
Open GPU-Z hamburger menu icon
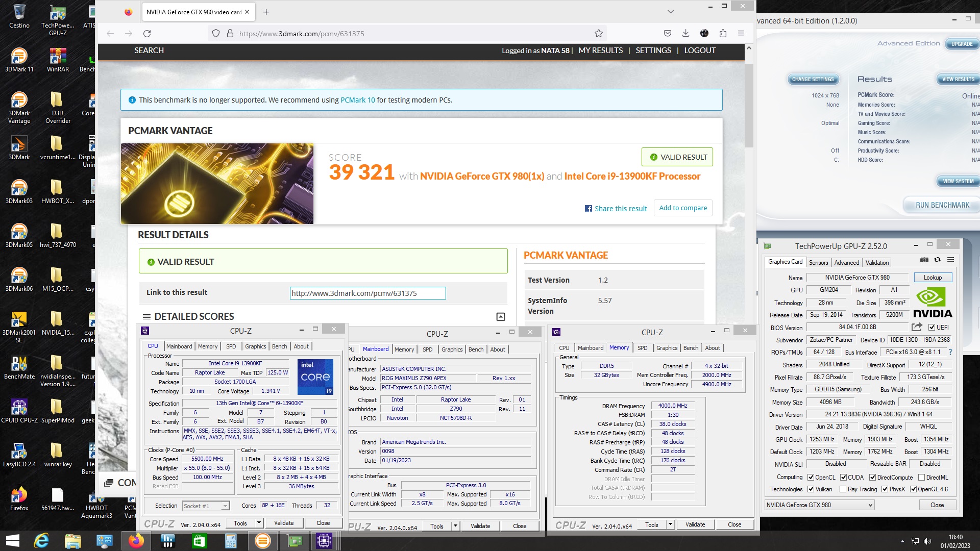[x=950, y=260]
